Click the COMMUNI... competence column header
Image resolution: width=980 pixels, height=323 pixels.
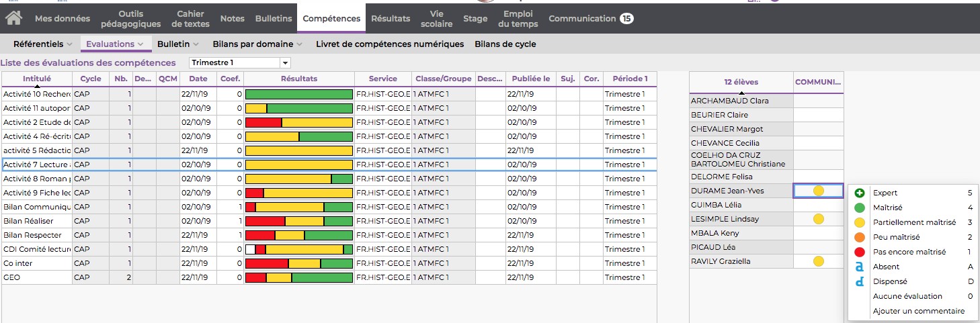[x=818, y=82]
